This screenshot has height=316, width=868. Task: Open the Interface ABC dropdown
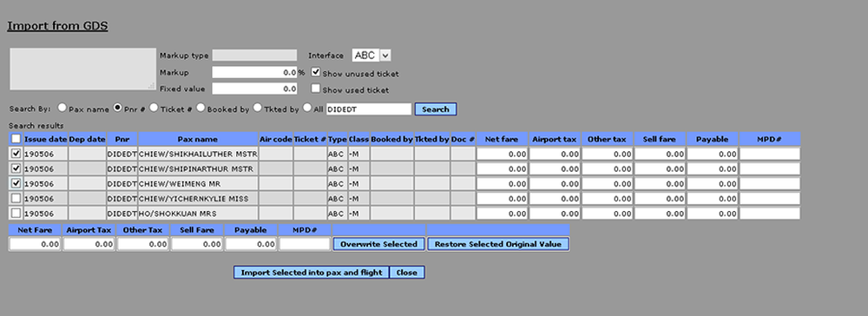(372, 56)
